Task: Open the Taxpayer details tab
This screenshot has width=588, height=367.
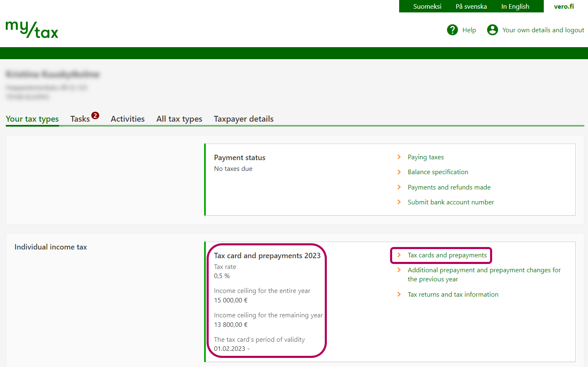Action: coord(244,119)
